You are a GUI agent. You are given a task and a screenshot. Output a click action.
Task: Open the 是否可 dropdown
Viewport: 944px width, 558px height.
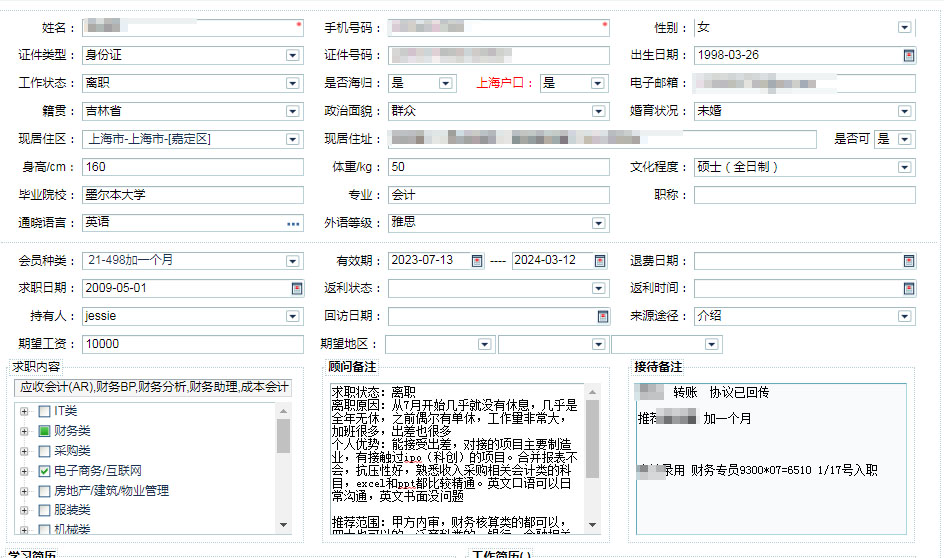(x=904, y=140)
